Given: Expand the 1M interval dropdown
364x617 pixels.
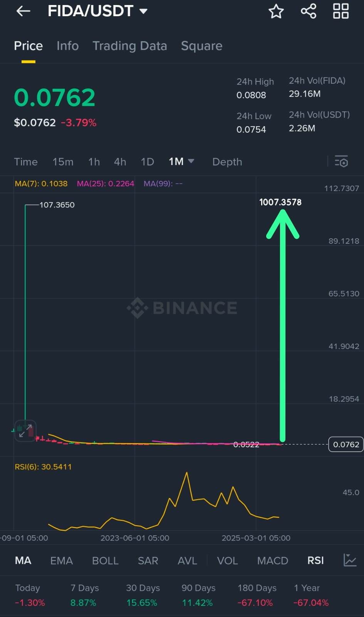Looking at the screenshot, I should [x=181, y=162].
